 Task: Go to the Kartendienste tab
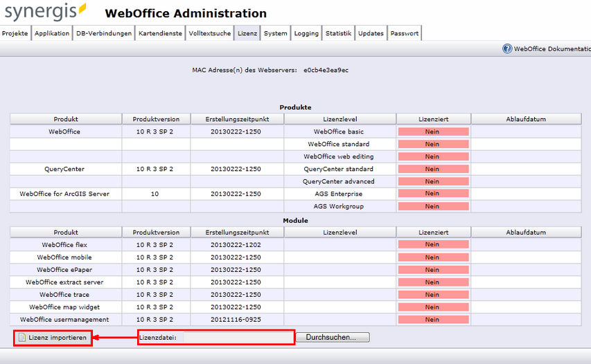click(160, 33)
